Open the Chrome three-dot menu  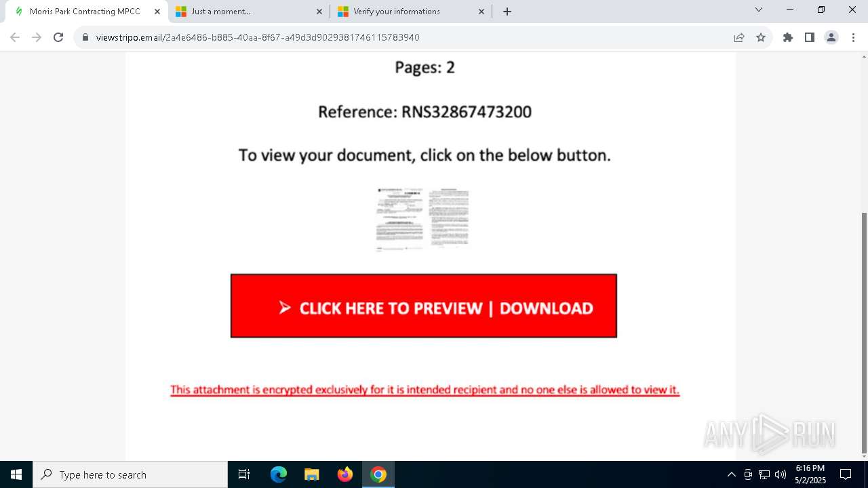[x=853, y=37]
